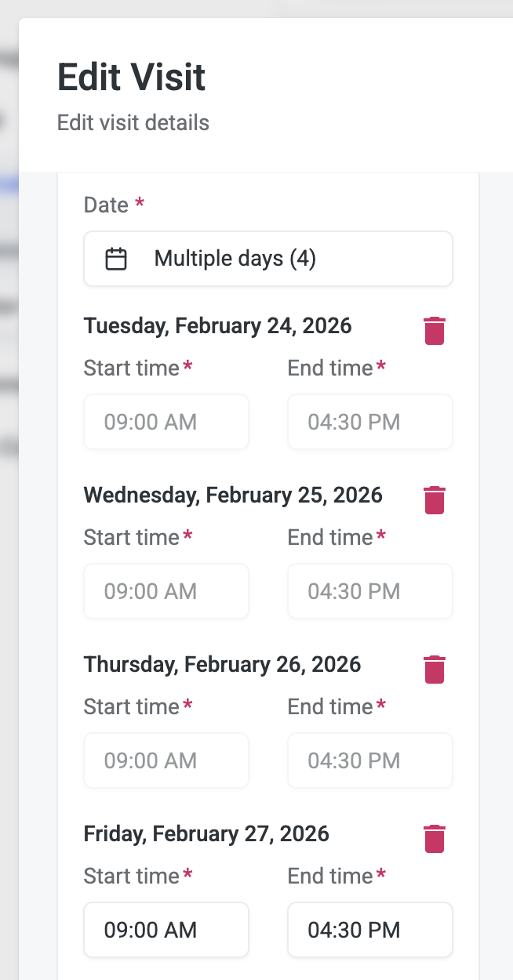The image size is (513, 980).
Task: Click Tuesday's Start time field
Action: point(166,422)
